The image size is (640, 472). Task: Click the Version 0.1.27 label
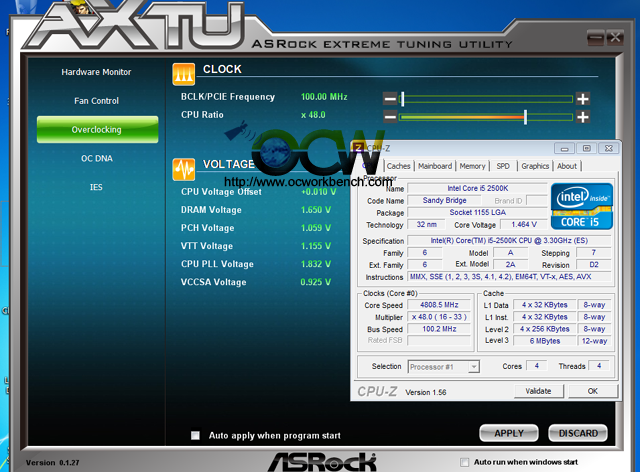(x=53, y=463)
